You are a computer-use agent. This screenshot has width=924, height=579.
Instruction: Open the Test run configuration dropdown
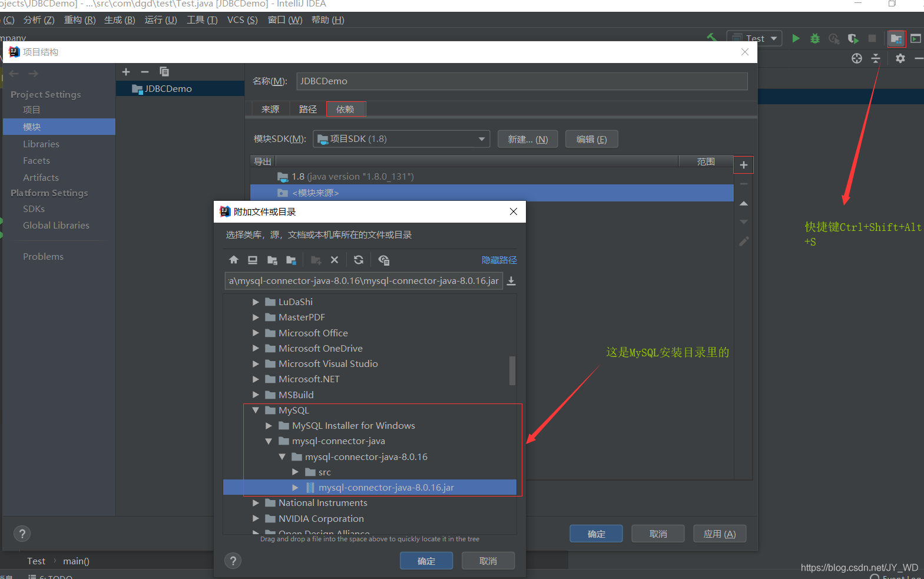point(754,38)
